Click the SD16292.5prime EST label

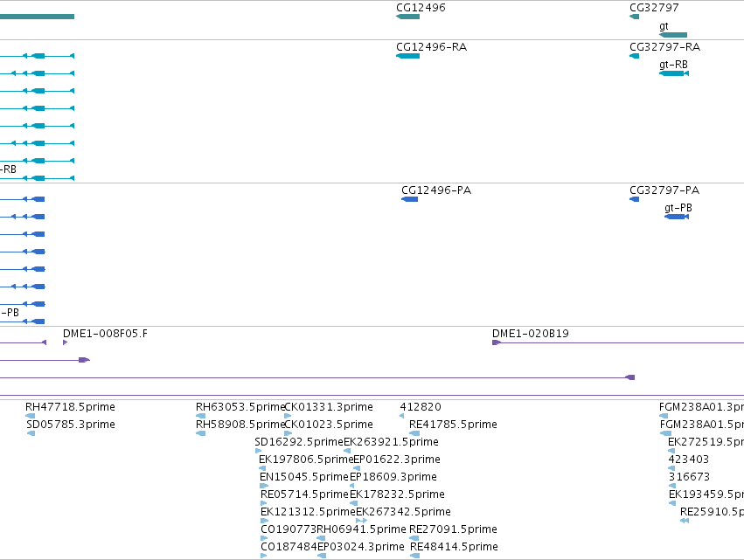click(x=299, y=442)
